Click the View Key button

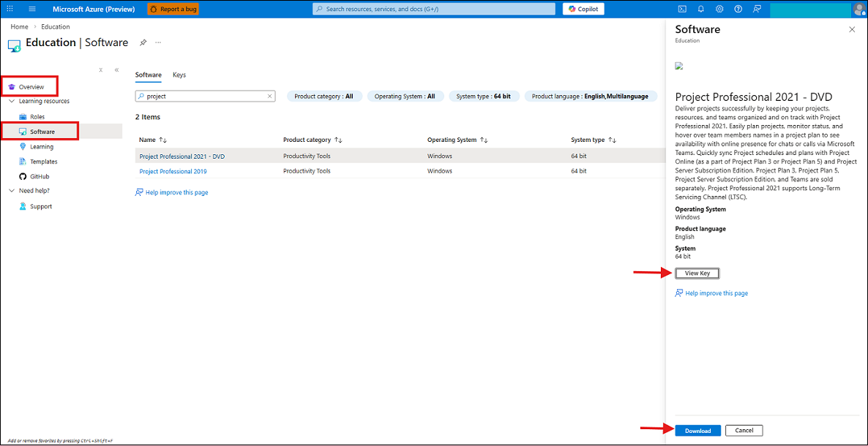tap(697, 273)
